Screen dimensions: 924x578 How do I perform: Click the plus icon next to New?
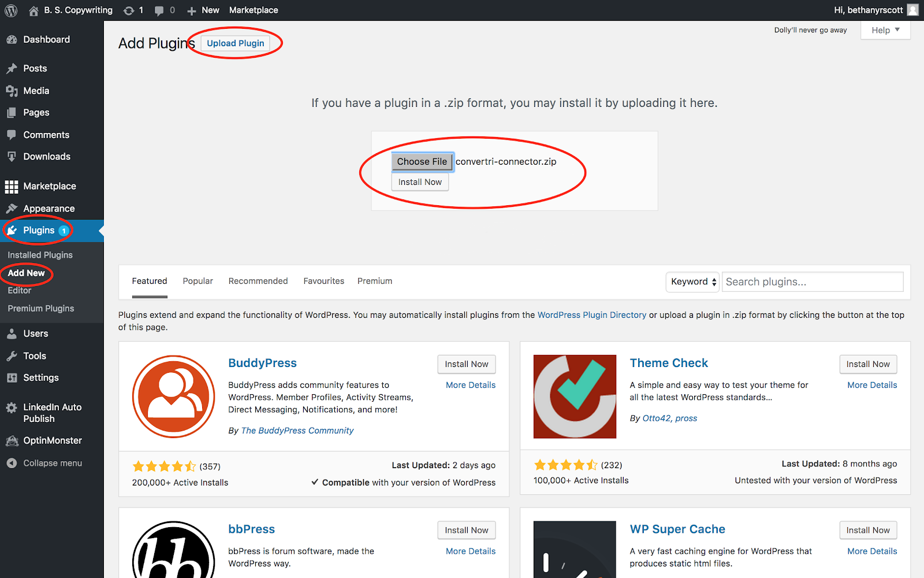point(192,10)
